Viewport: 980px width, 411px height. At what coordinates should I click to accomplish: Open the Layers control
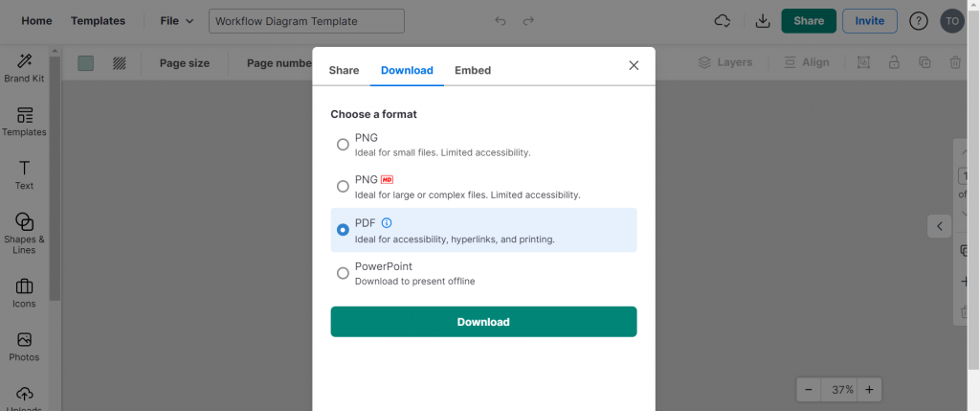pyautogui.click(x=725, y=62)
